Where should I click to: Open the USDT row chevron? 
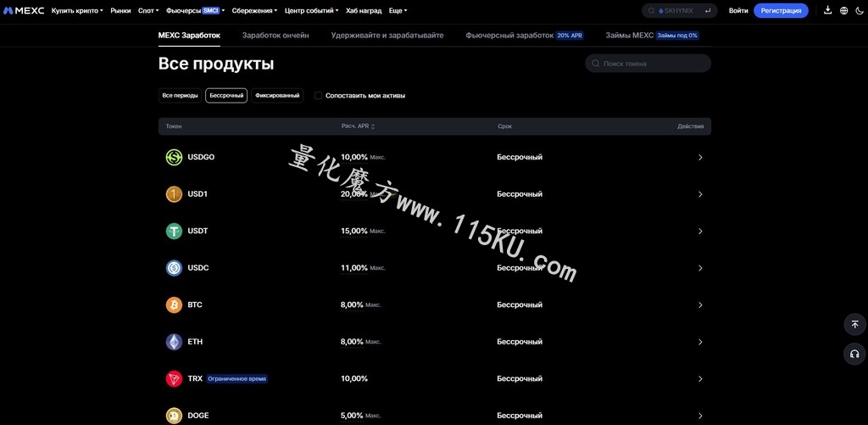pos(700,231)
